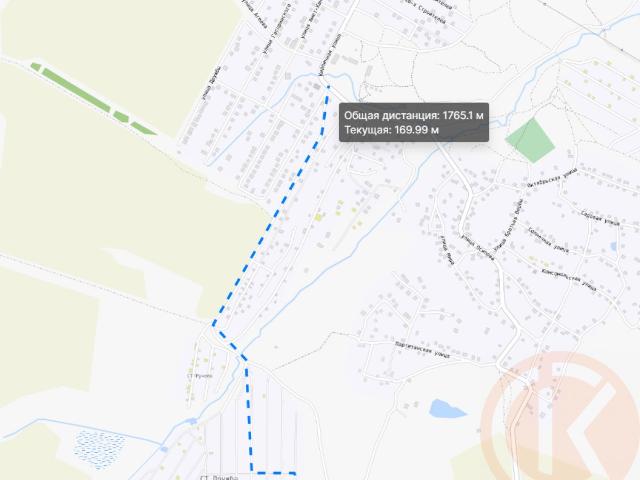Click the route corner where it turns east
This screenshot has width=640, height=480.
click(x=251, y=470)
